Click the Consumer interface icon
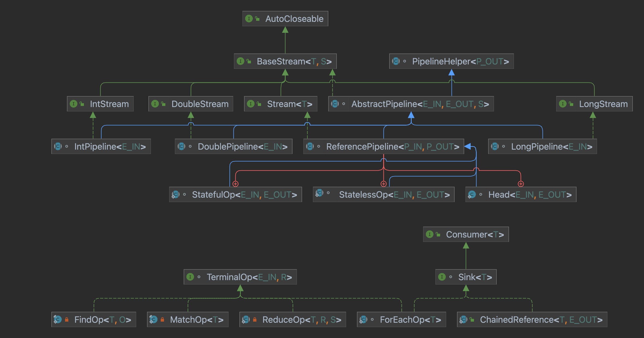Viewport: 644px width, 338px height. pyautogui.click(x=429, y=234)
